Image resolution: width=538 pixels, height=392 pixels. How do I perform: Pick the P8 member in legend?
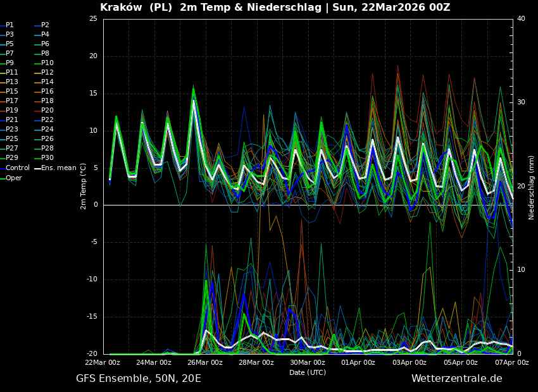(42, 54)
